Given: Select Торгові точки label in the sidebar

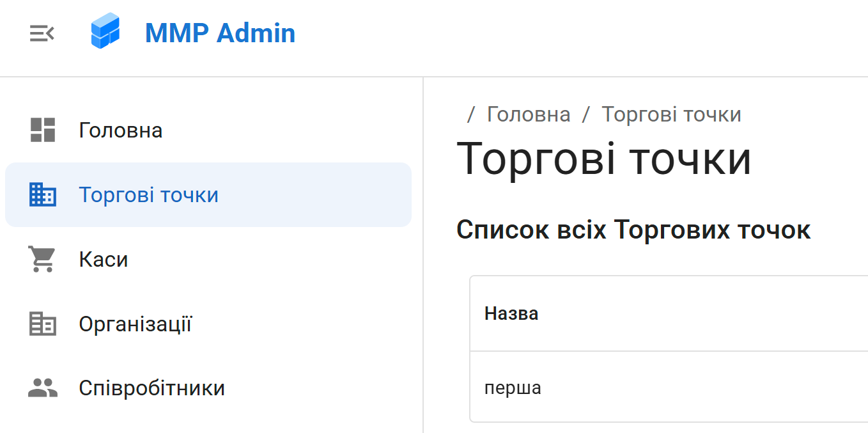Looking at the screenshot, I should coord(148,195).
